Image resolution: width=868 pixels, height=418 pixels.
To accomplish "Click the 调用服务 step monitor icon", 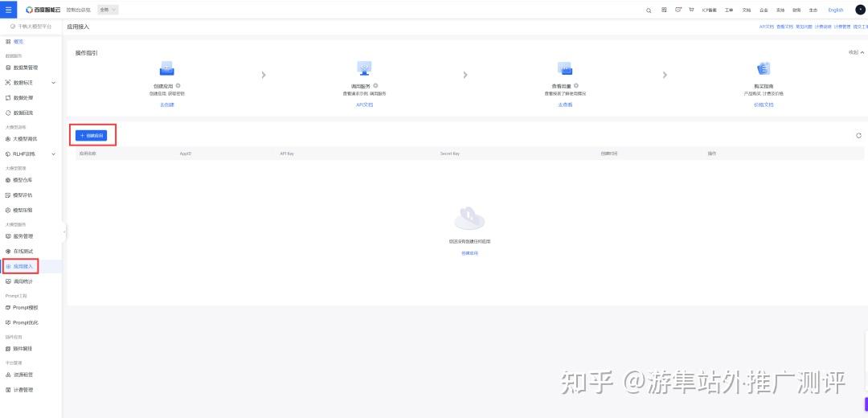I will click(364, 68).
